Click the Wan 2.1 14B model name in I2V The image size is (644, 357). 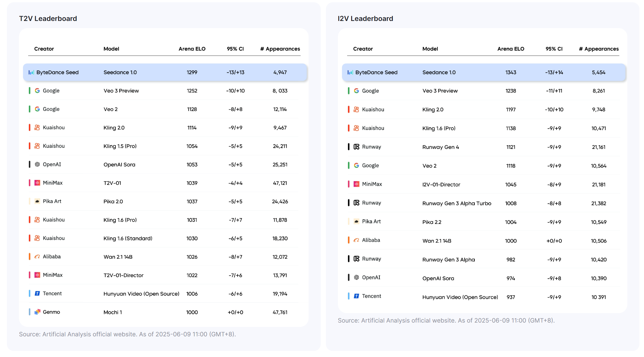click(x=437, y=241)
